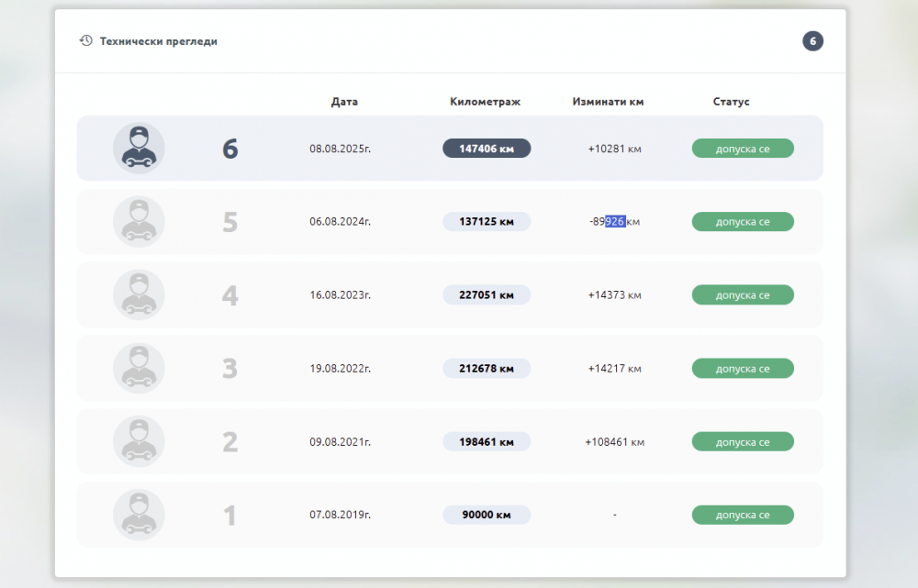Screen dimensions: 918x588
Task: Click the Изминати км column header
Action: pos(608,102)
